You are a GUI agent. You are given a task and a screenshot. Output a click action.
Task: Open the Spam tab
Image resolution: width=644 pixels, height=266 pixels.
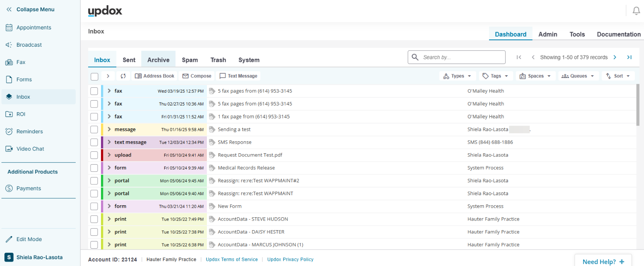[x=190, y=60]
